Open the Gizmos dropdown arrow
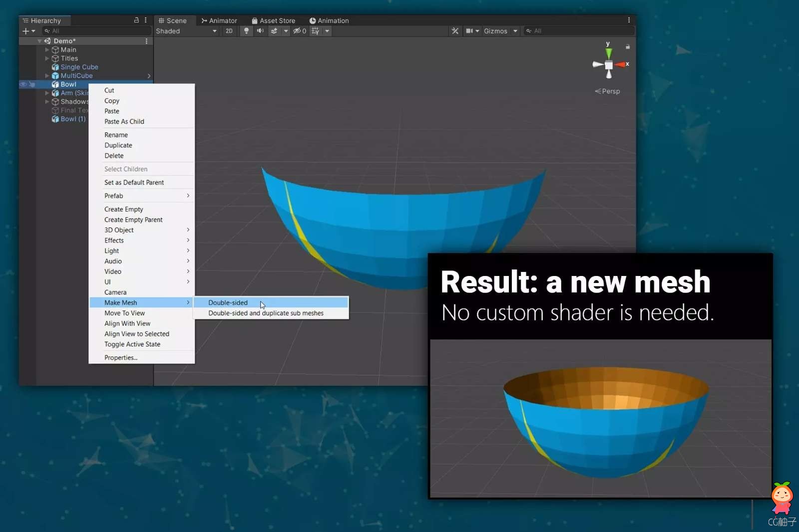This screenshot has width=799, height=532. (x=515, y=31)
